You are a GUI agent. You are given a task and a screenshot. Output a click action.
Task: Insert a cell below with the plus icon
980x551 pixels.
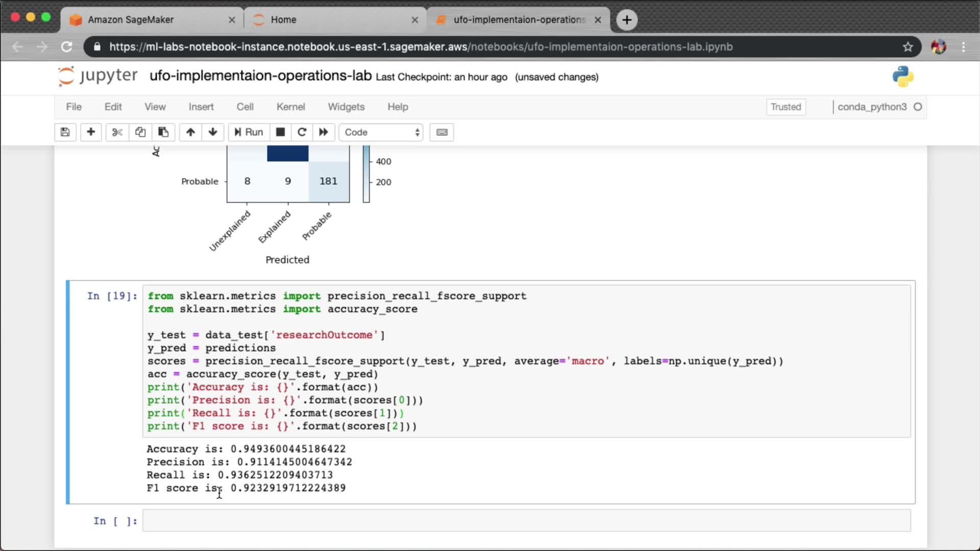91,132
